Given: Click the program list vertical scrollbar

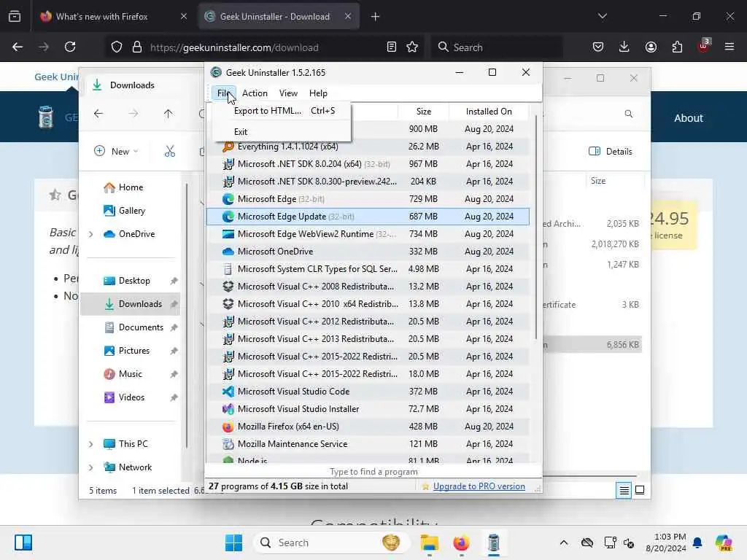Looking at the screenshot, I should [536, 227].
